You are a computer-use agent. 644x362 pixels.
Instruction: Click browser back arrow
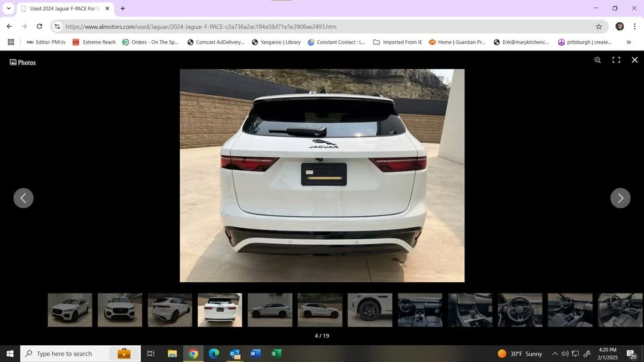tap(9, 27)
